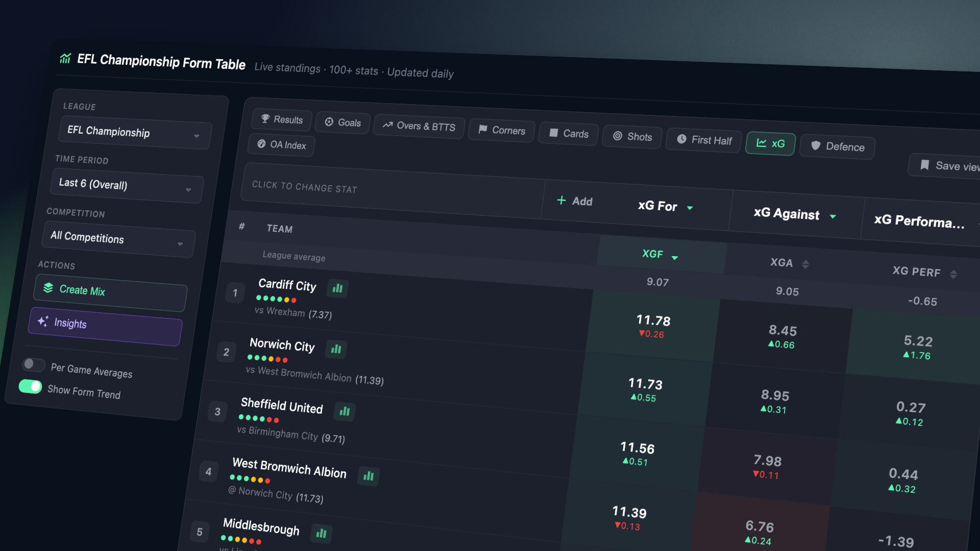980x551 pixels.
Task: Click Sheffield United's XGF value 11.56
Action: pyautogui.click(x=638, y=447)
